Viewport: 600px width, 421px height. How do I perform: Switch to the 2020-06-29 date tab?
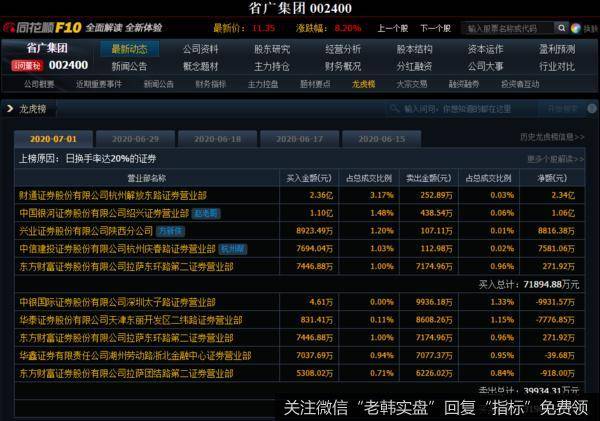click(x=135, y=139)
